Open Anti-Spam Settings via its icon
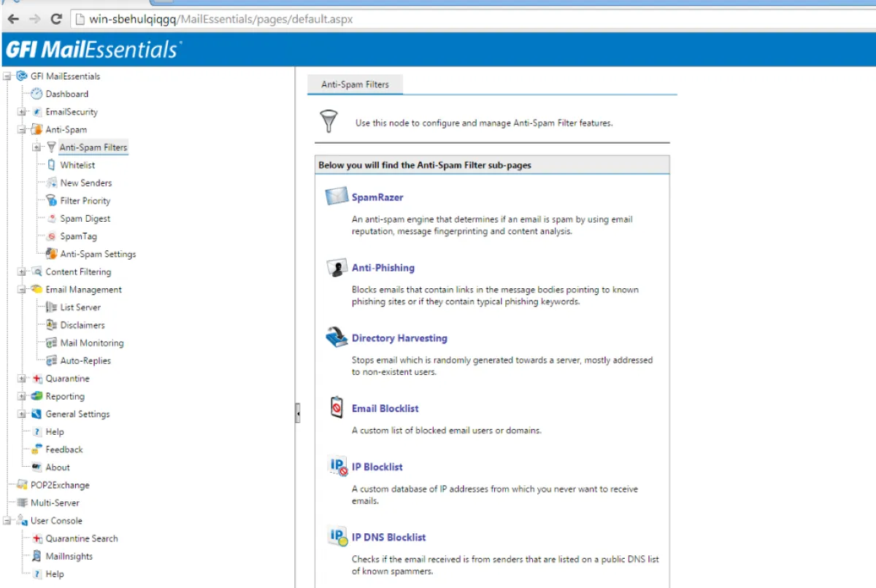 coord(51,254)
